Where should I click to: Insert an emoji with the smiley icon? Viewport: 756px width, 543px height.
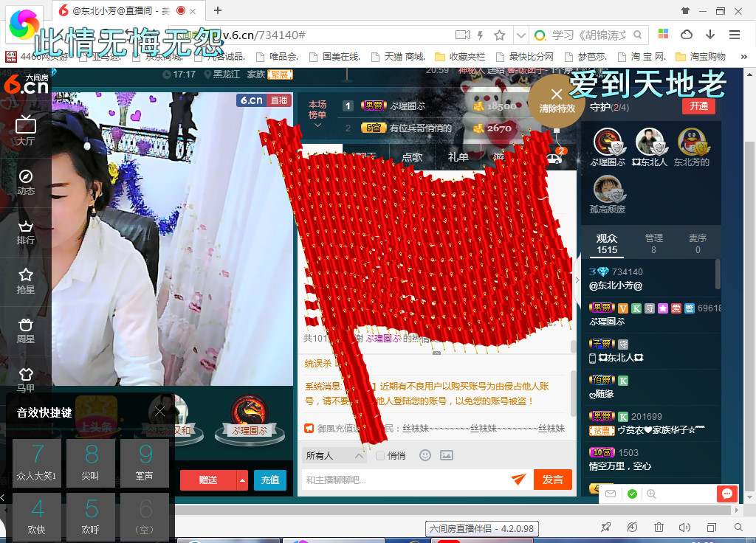[x=425, y=455]
